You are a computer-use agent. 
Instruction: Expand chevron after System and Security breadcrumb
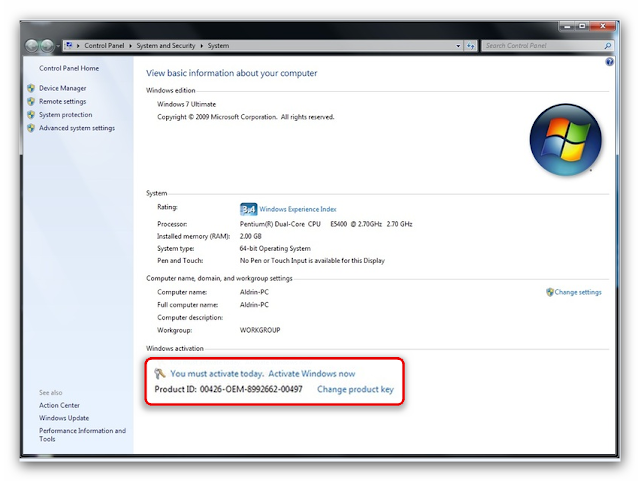tap(202, 46)
